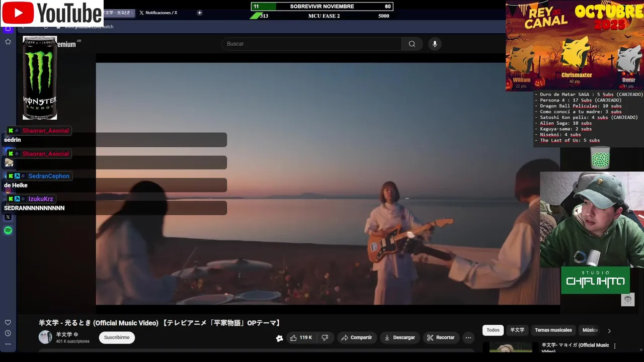Click the Recortar clip button
Viewport: 644px width, 362px height.
tap(440, 338)
